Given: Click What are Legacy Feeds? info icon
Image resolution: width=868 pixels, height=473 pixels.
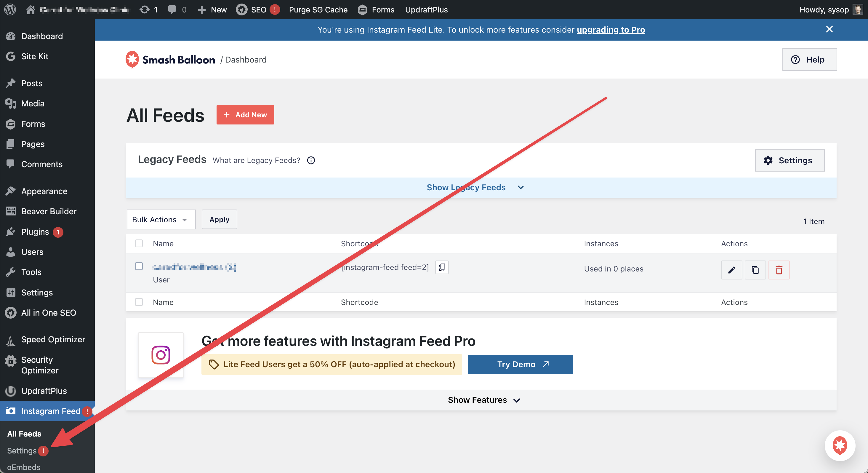Looking at the screenshot, I should coord(311,160).
